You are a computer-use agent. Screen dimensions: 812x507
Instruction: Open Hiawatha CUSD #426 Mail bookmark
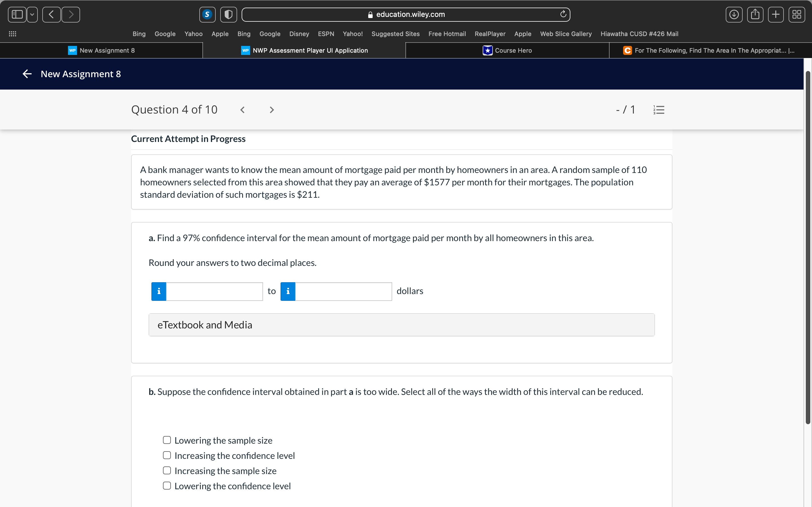click(639, 34)
